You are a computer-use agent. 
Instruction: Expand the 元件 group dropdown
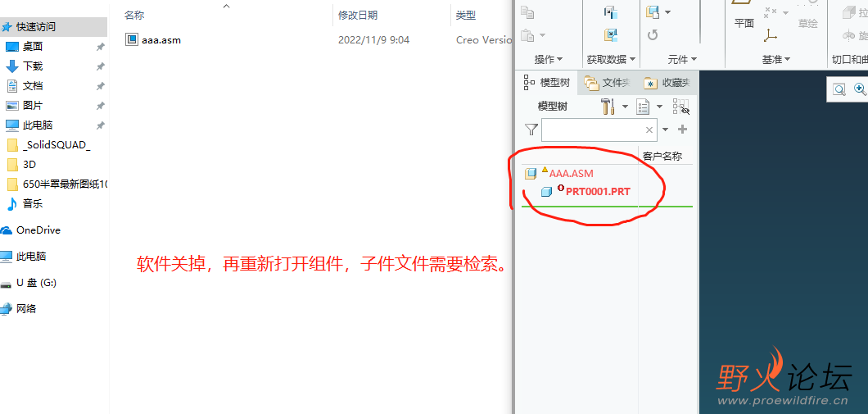click(682, 59)
